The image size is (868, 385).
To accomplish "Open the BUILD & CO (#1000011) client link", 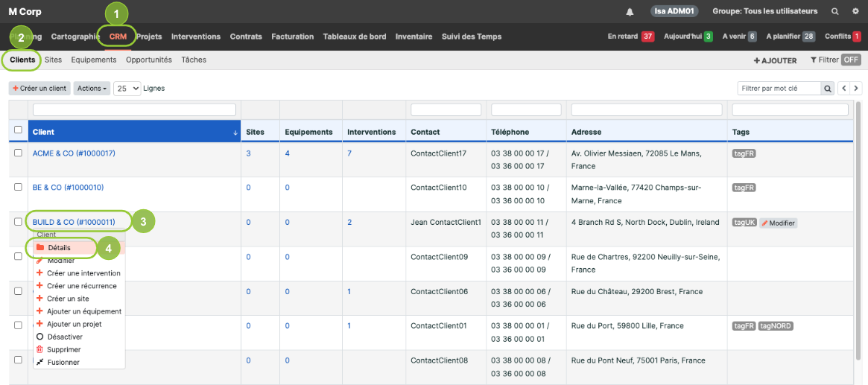I will [x=74, y=223].
